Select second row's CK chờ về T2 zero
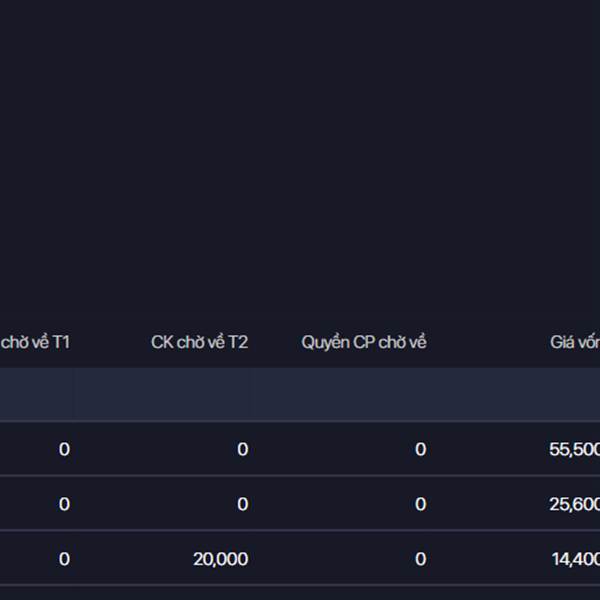Viewport: 600px width, 600px height. pyautogui.click(x=242, y=504)
